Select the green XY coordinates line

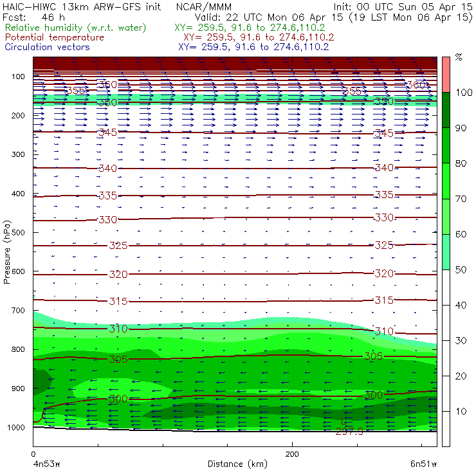250,28
